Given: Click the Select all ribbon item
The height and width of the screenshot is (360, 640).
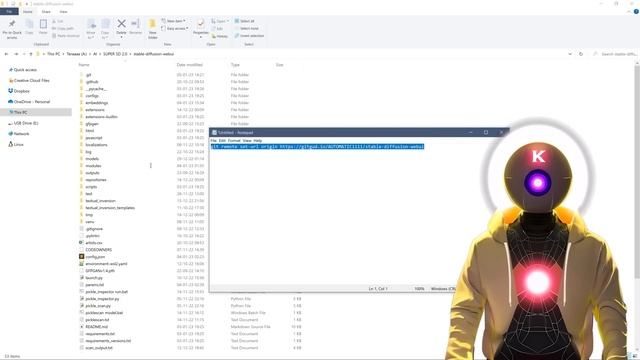Looking at the screenshot, I should [x=244, y=21].
